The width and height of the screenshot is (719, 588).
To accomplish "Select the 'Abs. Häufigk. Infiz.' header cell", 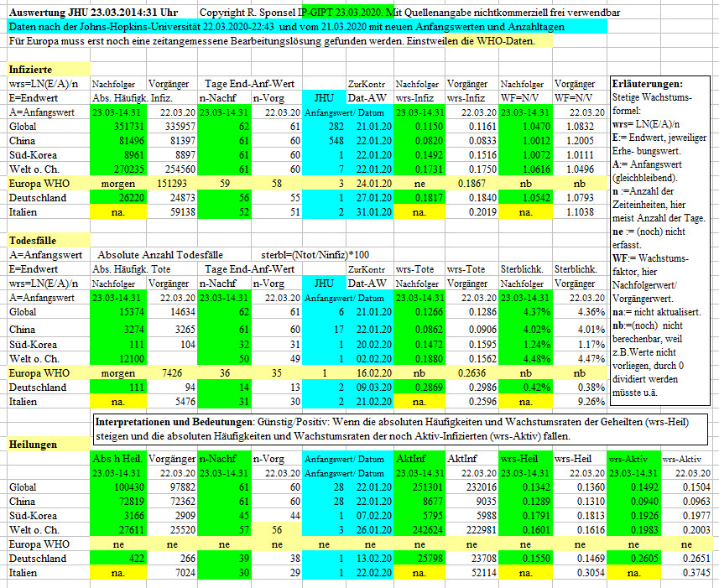I will (x=133, y=98).
